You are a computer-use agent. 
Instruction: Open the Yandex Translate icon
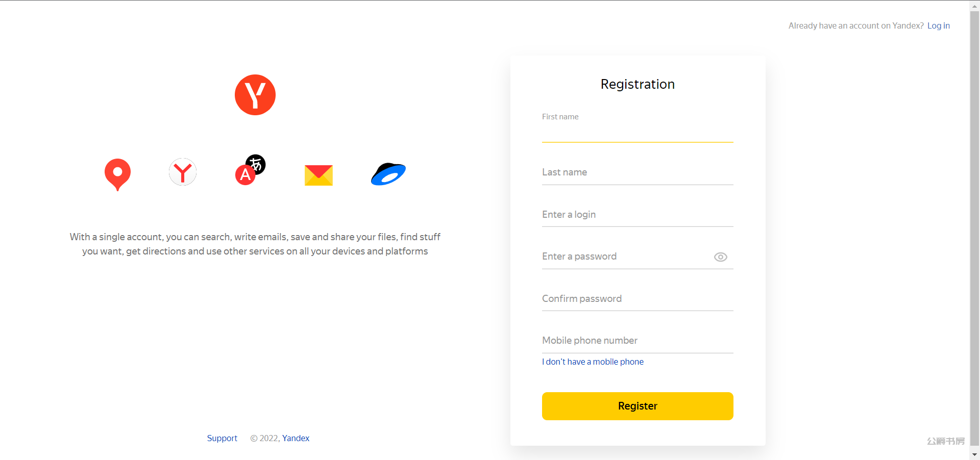click(x=250, y=170)
